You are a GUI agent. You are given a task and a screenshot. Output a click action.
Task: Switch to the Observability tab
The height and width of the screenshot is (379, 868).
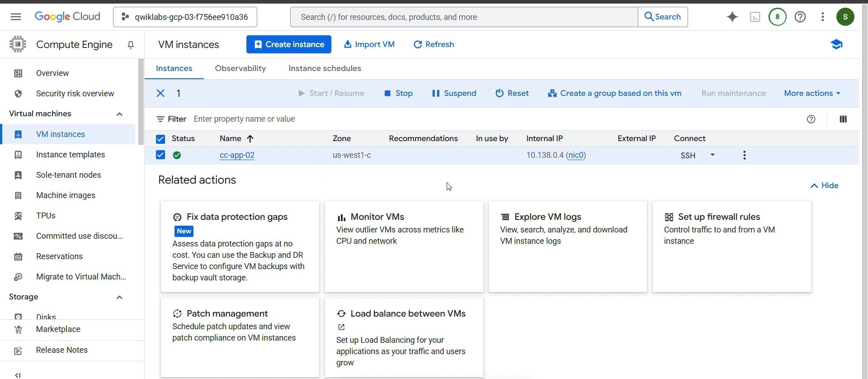coord(240,68)
